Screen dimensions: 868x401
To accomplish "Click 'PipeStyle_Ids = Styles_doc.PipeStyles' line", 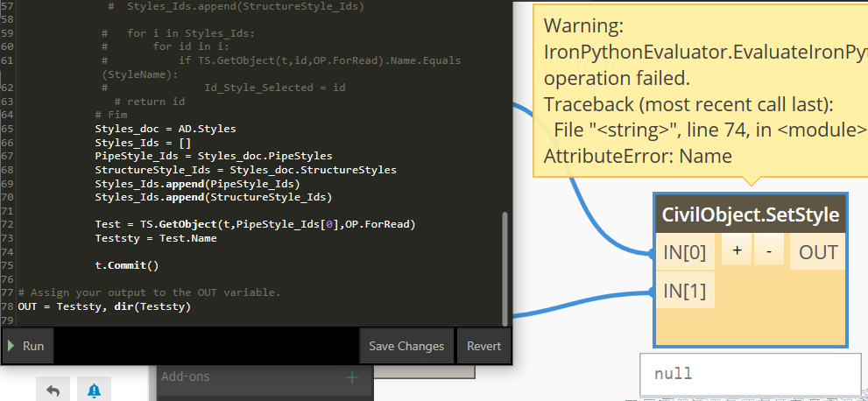I will click(213, 156).
